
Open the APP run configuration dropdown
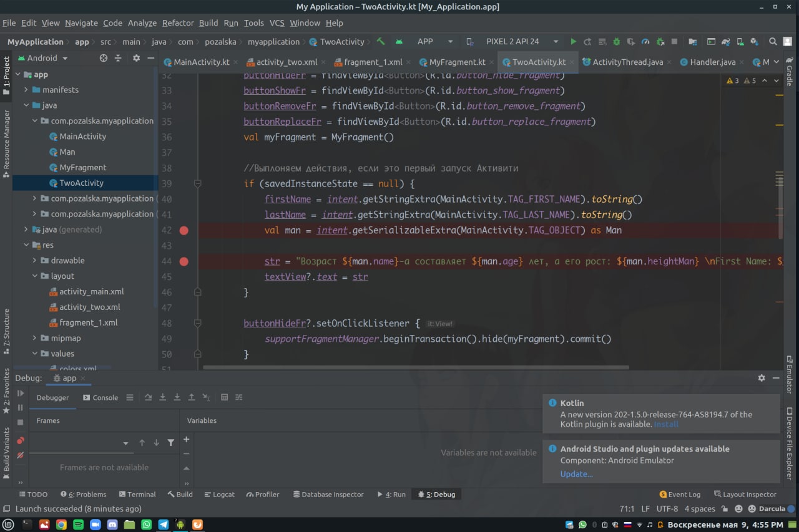click(435, 42)
